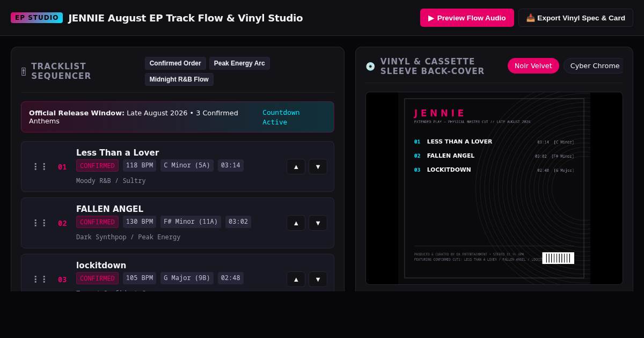Click the track number 01 in sequencer

(x=62, y=167)
